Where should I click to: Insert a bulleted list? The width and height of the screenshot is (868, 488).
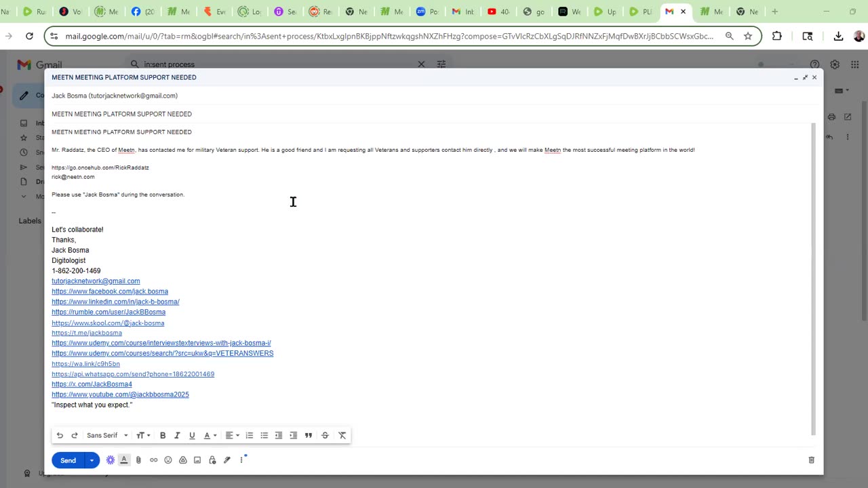[264, 435]
